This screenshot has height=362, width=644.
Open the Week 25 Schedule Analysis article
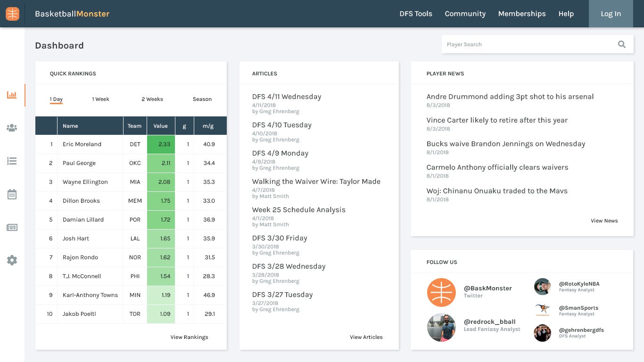[299, 210]
